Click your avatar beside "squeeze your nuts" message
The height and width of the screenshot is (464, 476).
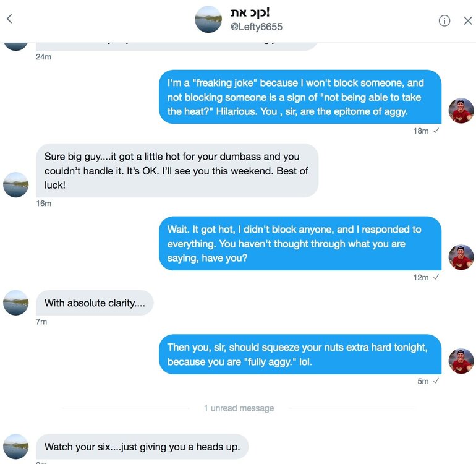pos(461,361)
